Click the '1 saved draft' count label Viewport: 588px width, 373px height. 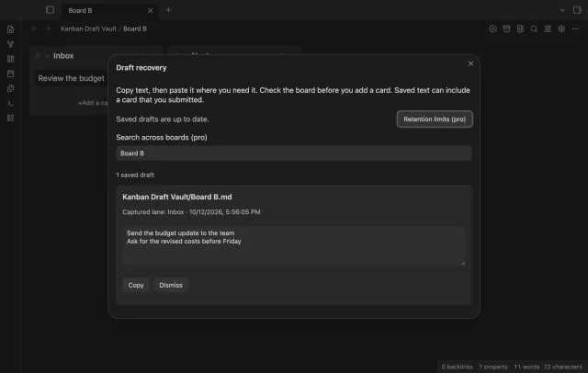[x=135, y=175]
